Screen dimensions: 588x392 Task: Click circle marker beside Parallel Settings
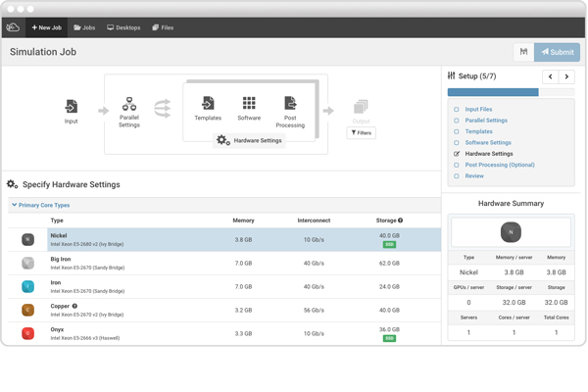pyautogui.click(x=457, y=121)
